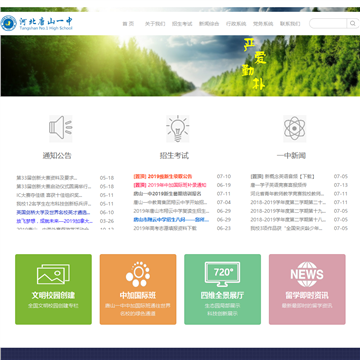Open the 文明校园创建 tile title
Image resolution: width=360 pixels, height=360 pixels.
pyautogui.click(x=53, y=295)
